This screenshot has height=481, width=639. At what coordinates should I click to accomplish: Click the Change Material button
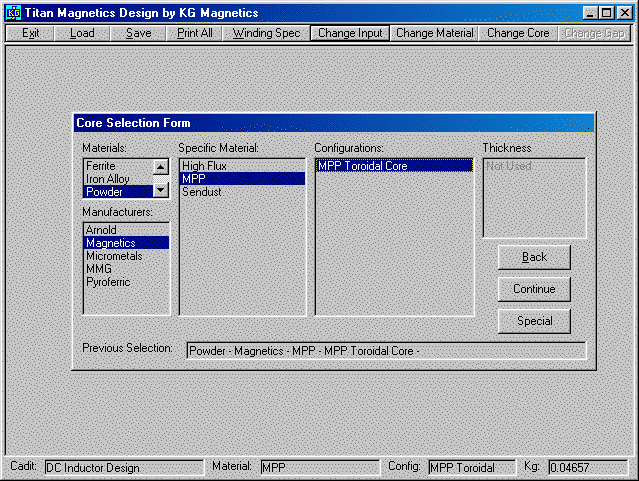434,33
